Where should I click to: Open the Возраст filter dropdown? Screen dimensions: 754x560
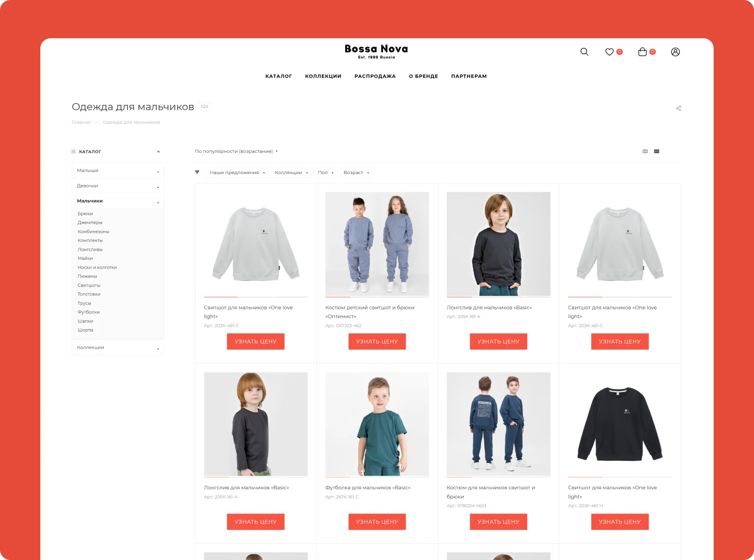point(356,173)
